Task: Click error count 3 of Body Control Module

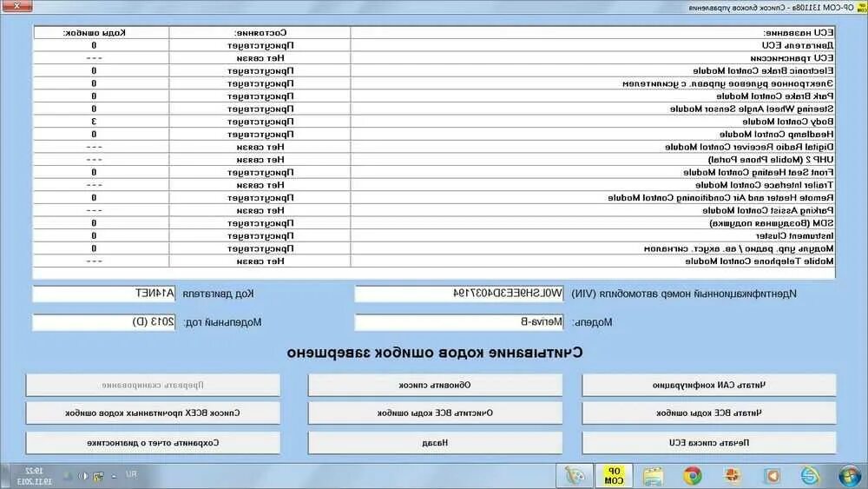Action: 94,122
